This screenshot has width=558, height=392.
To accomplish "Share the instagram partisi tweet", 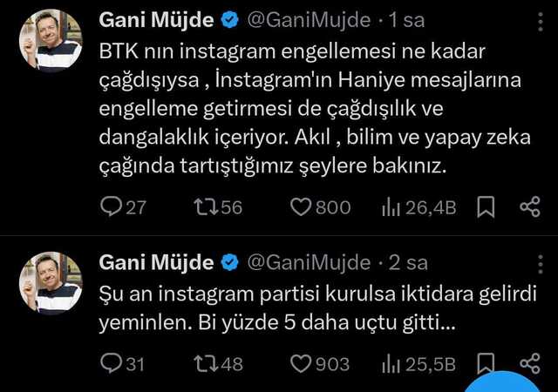I will pos(529,363).
